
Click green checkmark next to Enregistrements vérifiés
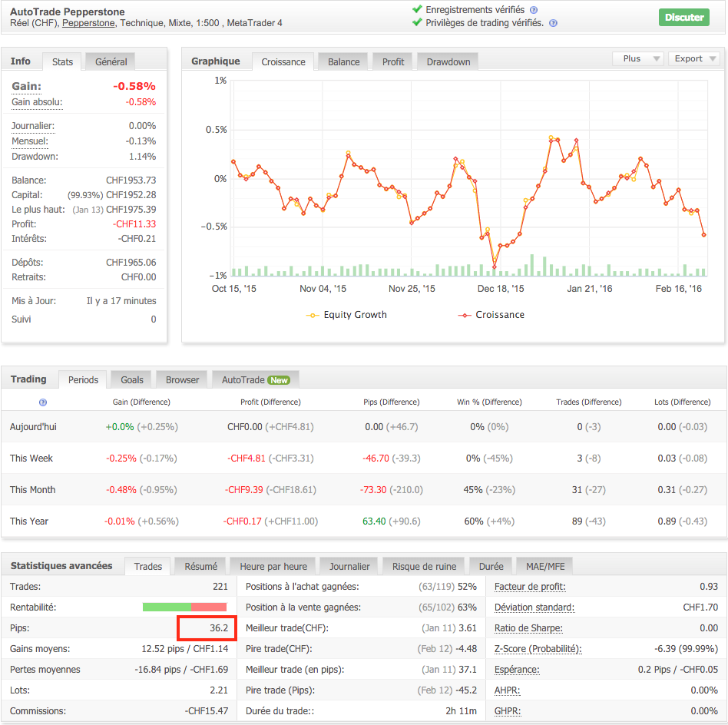point(417,10)
